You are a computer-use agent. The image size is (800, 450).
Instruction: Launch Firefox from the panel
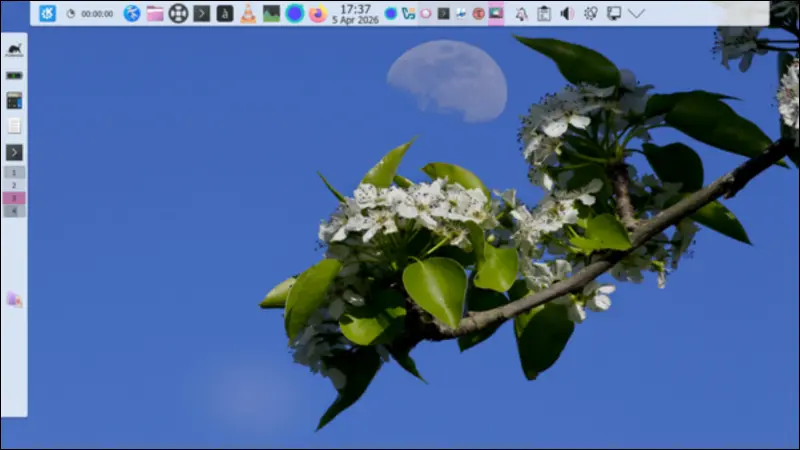point(318,13)
